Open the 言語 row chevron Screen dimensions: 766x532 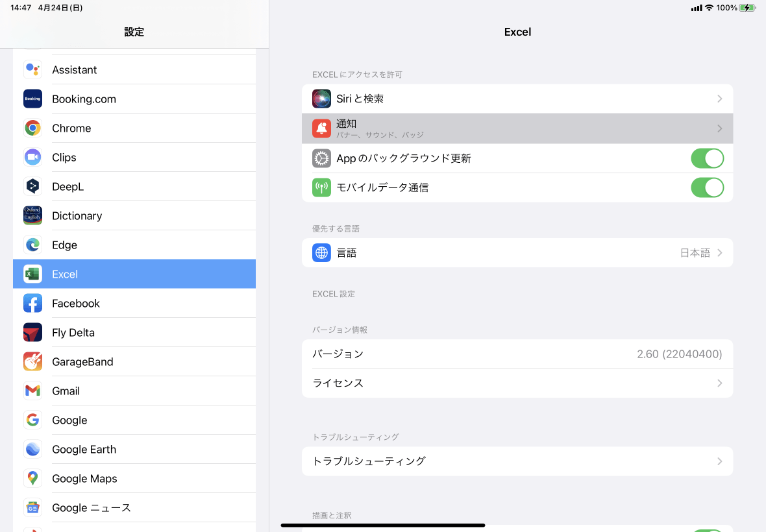(720, 253)
